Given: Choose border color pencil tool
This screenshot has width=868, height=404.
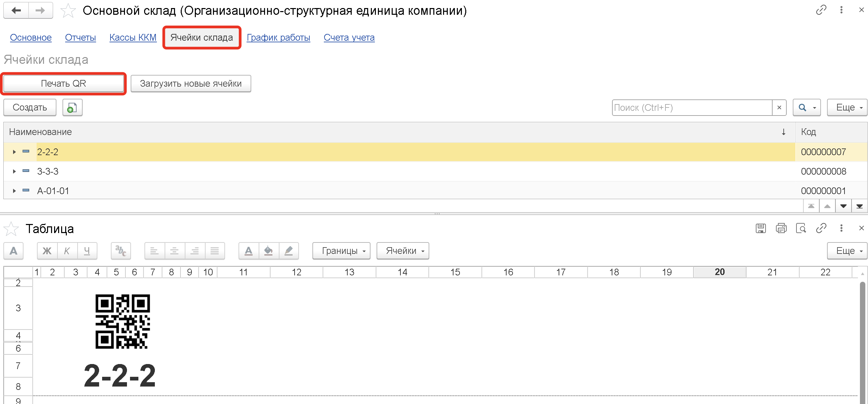Looking at the screenshot, I should point(289,251).
